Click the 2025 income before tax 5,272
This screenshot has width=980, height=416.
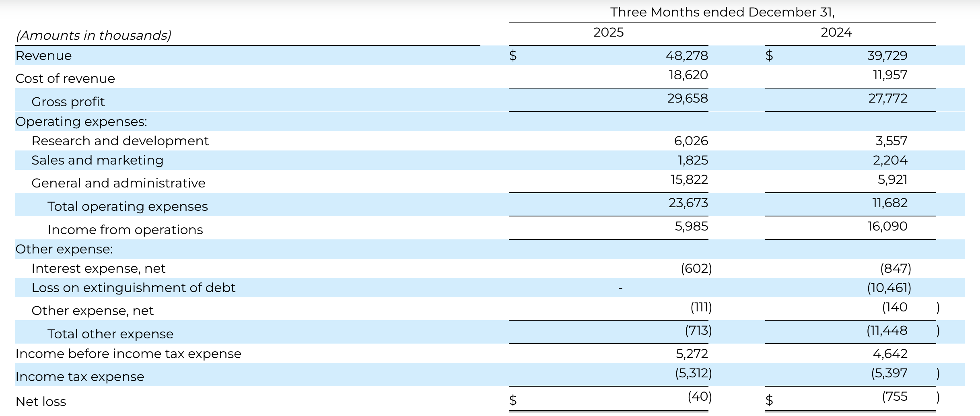tap(692, 354)
